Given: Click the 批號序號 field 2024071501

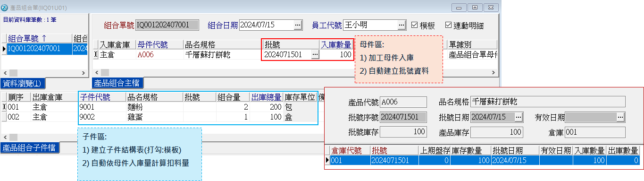Looking at the screenshot, I should coord(403,117).
